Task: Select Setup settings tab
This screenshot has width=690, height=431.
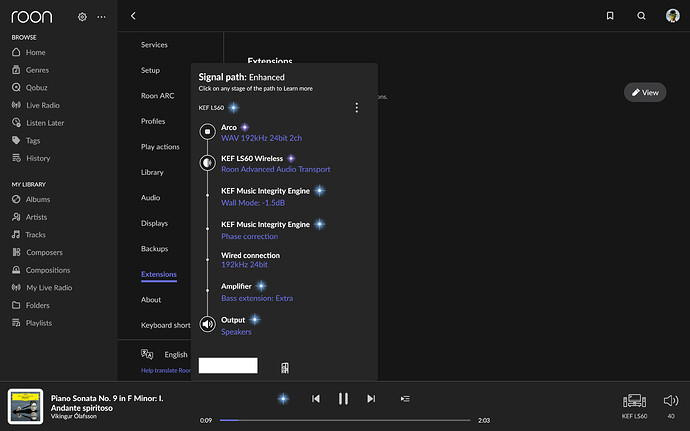Action: click(x=150, y=70)
